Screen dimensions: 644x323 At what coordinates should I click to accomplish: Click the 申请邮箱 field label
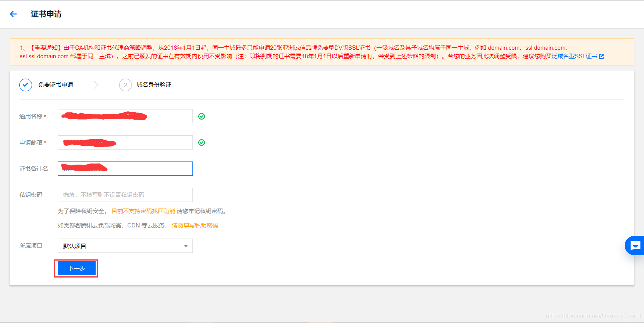(x=31, y=143)
